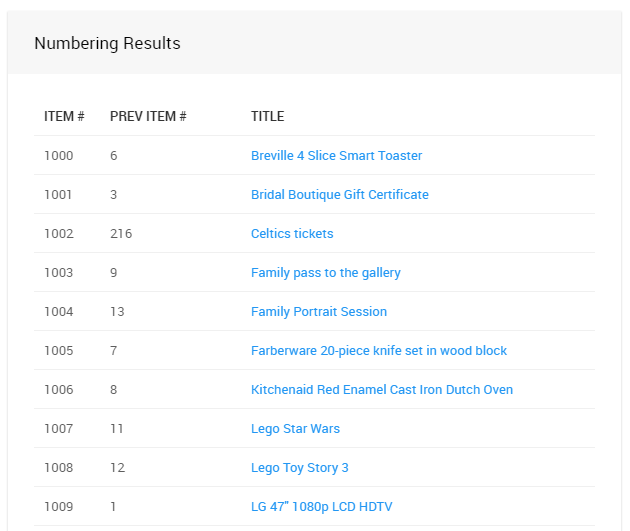Image resolution: width=630 pixels, height=531 pixels.
Task: Click item number 1000 cell
Action: [59, 156]
